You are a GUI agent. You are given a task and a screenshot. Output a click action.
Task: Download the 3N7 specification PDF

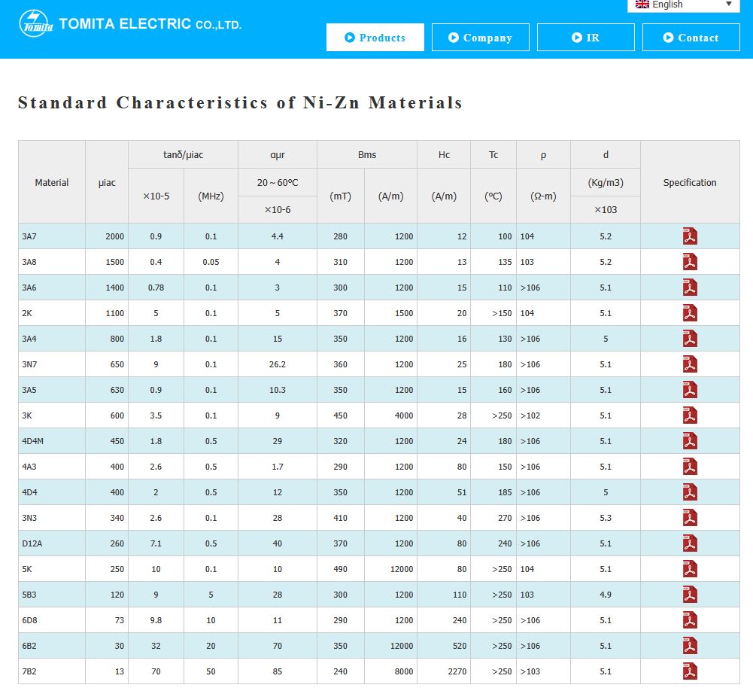pyautogui.click(x=690, y=364)
